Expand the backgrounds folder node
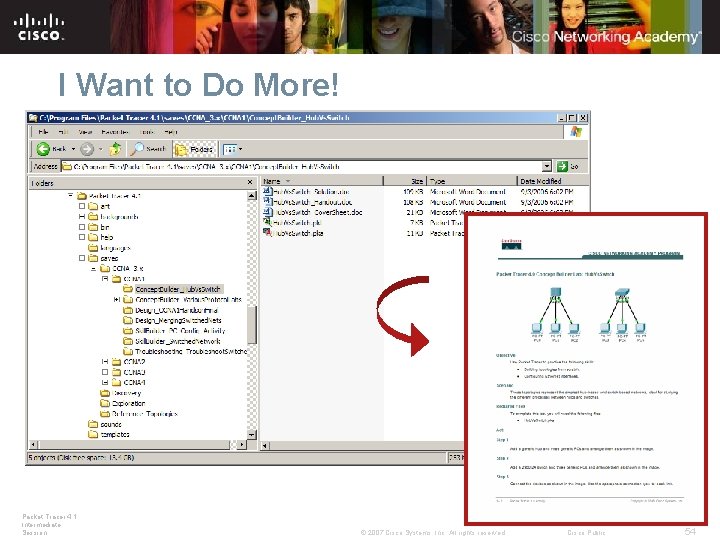Viewport: 720px width, 540px height. tap(82, 216)
